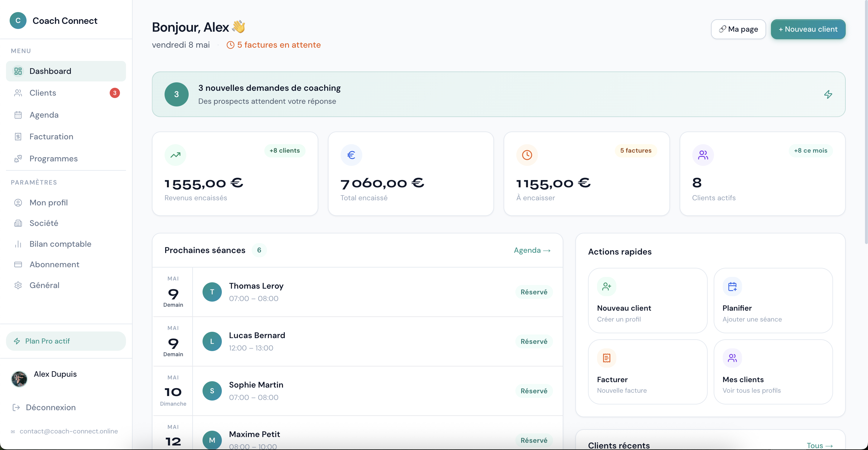Click the Agenda calendar icon in sidebar
This screenshot has height=450, width=868.
click(18, 115)
